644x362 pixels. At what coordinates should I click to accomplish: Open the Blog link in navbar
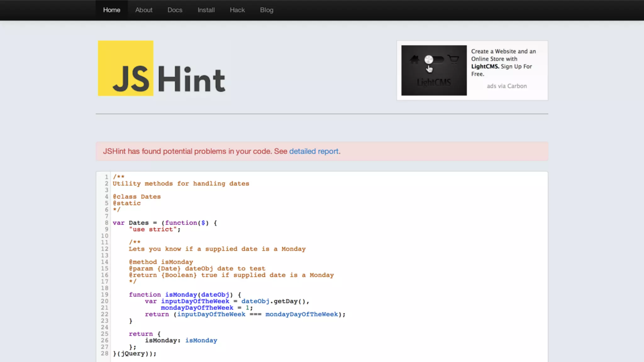click(x=266, y=10)
